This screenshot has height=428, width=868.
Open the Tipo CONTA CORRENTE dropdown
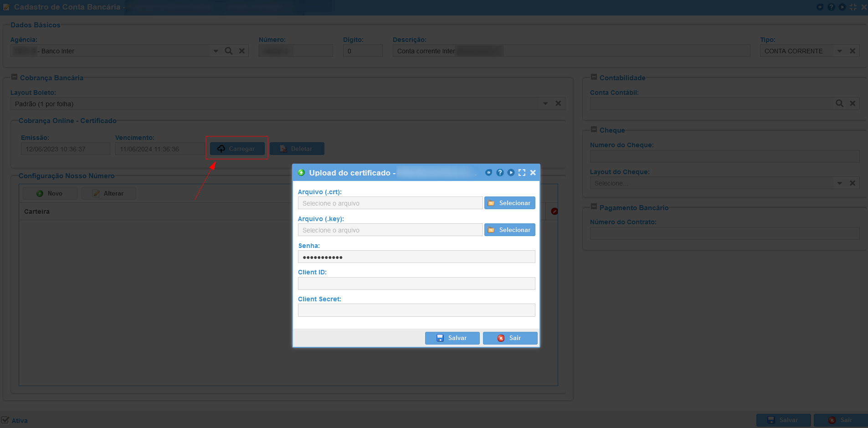tap(839, 51)
